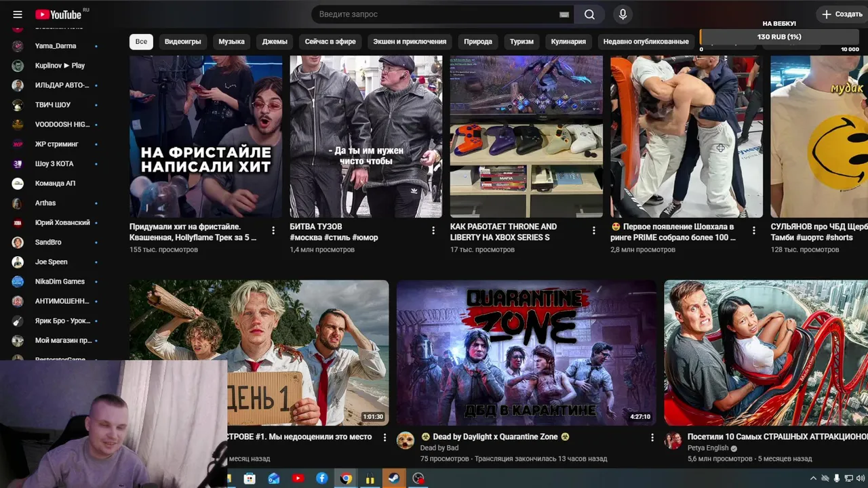Image resolution: width=868 pixels, height=488 pixels.
Task: Open the БИТВА ТУЗОВ short thumbnail
Action: (x=366, y=136)
